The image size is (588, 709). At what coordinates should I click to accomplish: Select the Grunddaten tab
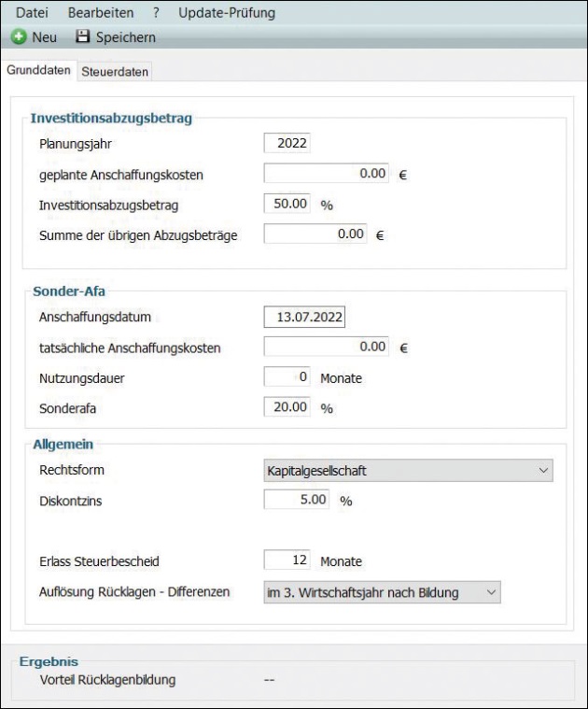(x=39, y=71)
